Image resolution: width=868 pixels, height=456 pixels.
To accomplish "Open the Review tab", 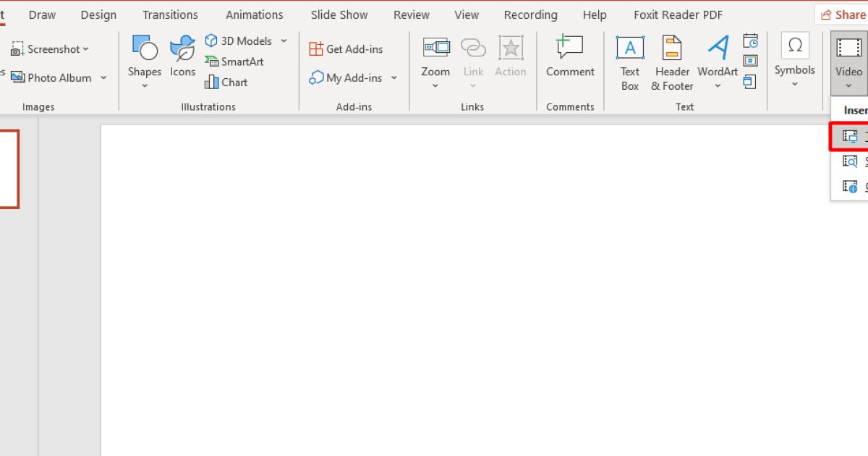I will tap(412, 14).
